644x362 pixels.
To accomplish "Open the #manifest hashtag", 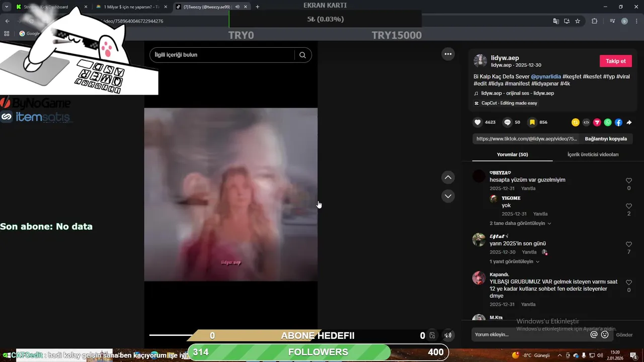I will (517, 83).
